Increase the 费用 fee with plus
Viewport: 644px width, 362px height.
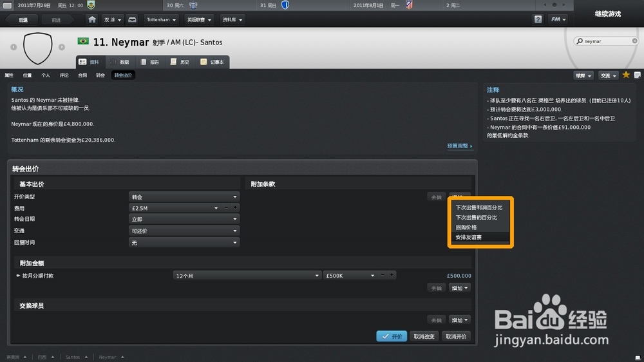(x=235, y=208)
